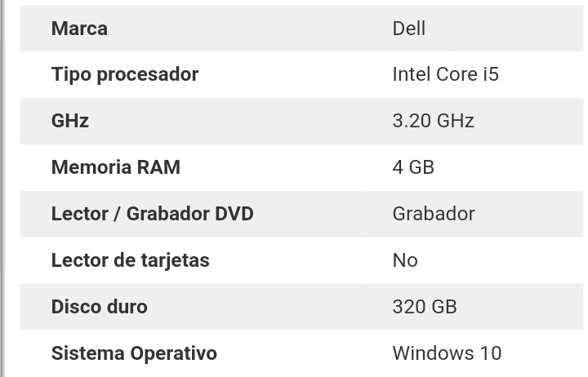Click the Lector / Grabador DVD label
The image size is (588, 377).
pyautogui.click(x=152, y=214)
